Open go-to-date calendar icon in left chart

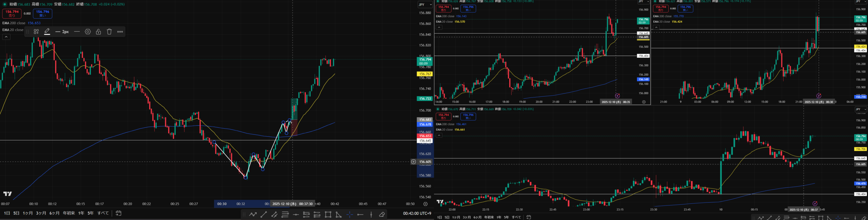[118, 213]
